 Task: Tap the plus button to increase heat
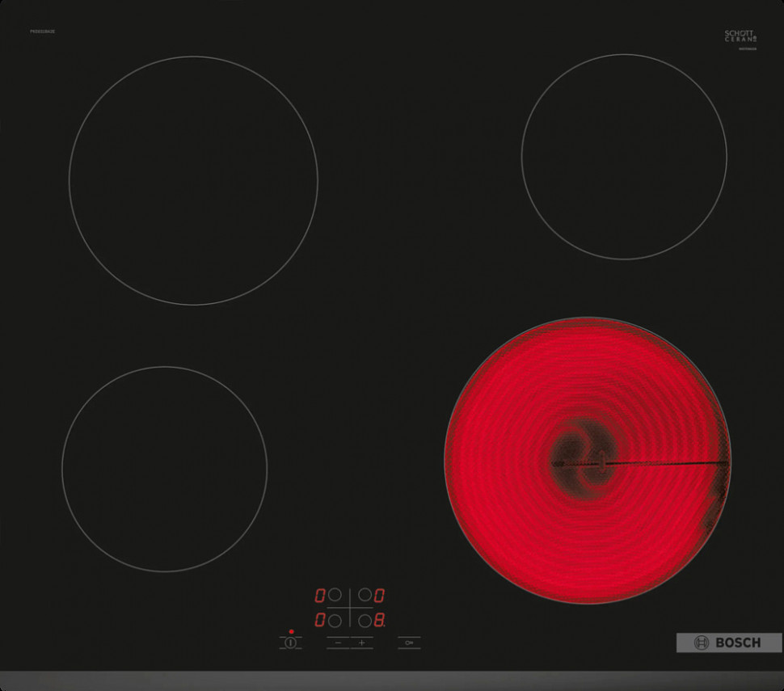point(361,643)
